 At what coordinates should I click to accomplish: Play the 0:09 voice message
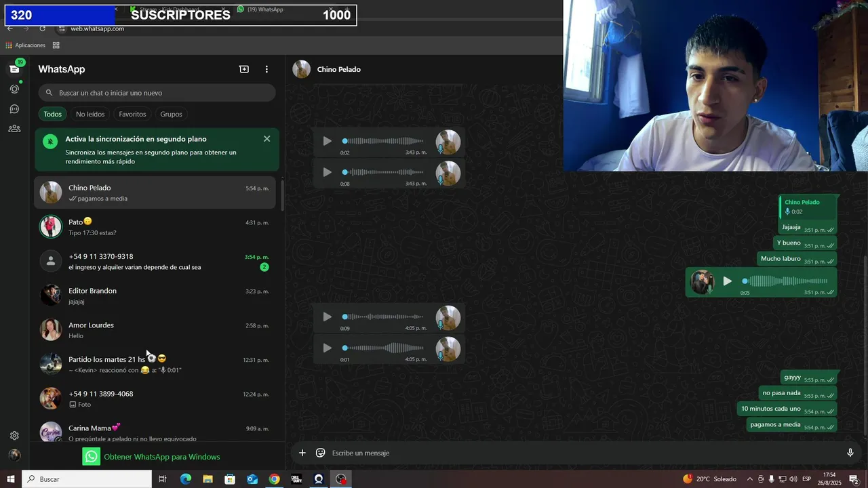coord(327,317)
